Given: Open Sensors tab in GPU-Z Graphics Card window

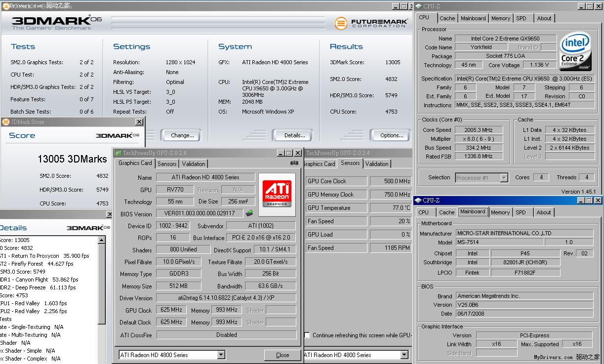Looking at the screenshot, I should [x=167, y=164].
